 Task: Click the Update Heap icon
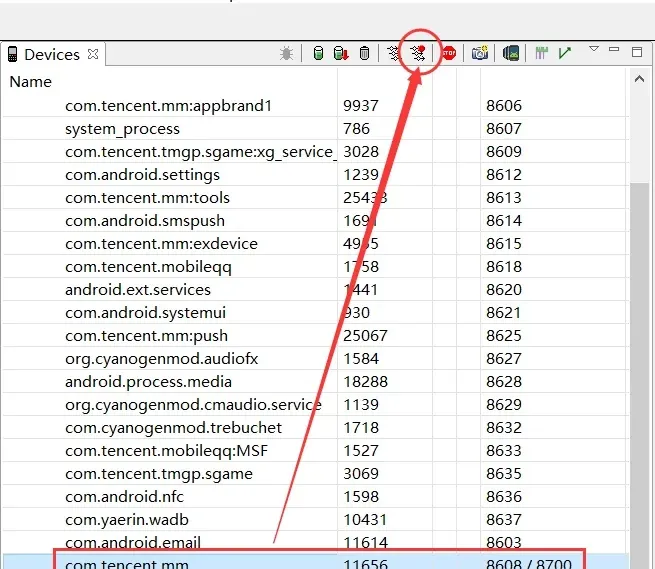(318, 53)
